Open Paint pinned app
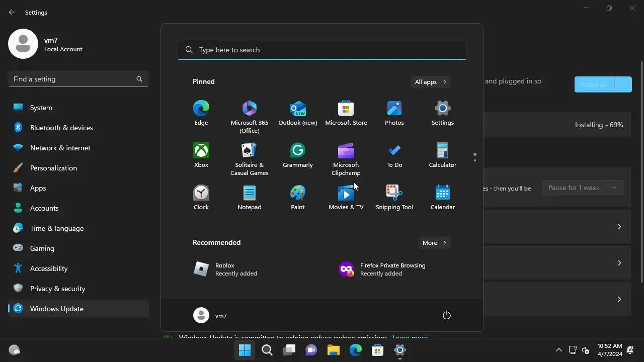 click(297, 198)
